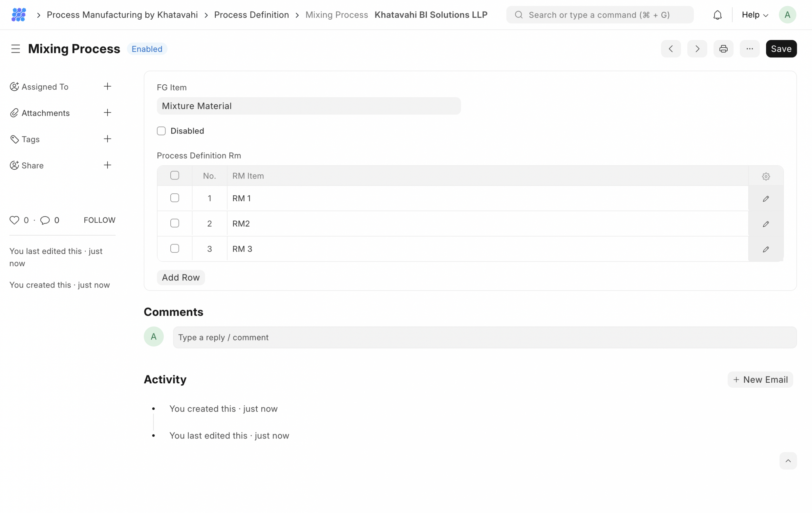Go to the app home logo
812x513 pixels.
18,15
